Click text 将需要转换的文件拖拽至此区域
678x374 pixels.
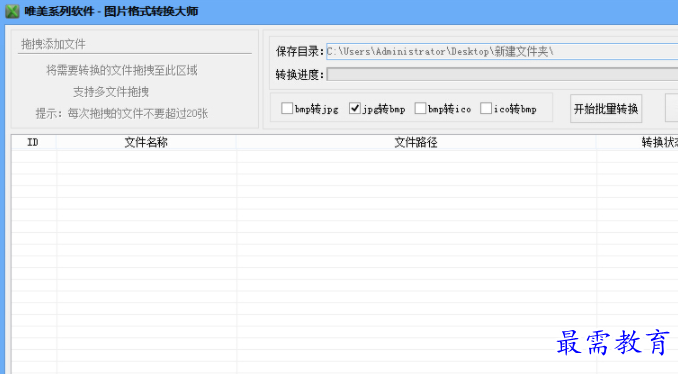click(122, 70)
